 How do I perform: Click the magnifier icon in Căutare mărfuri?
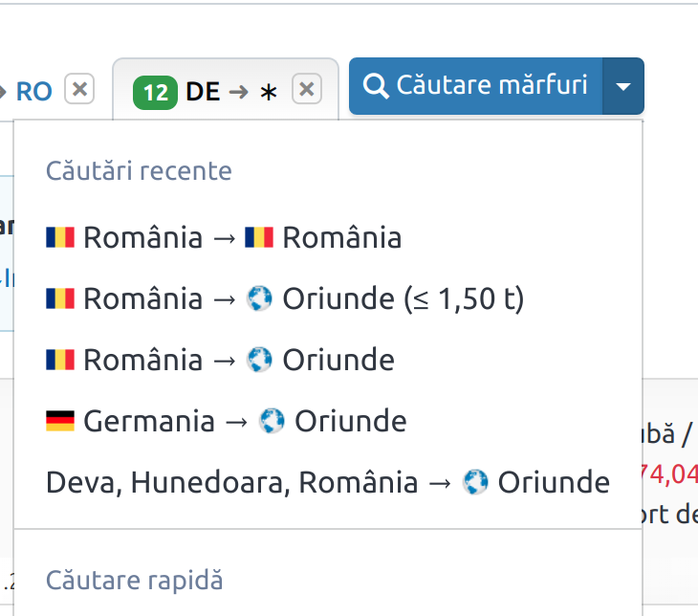tap(378, 86)
